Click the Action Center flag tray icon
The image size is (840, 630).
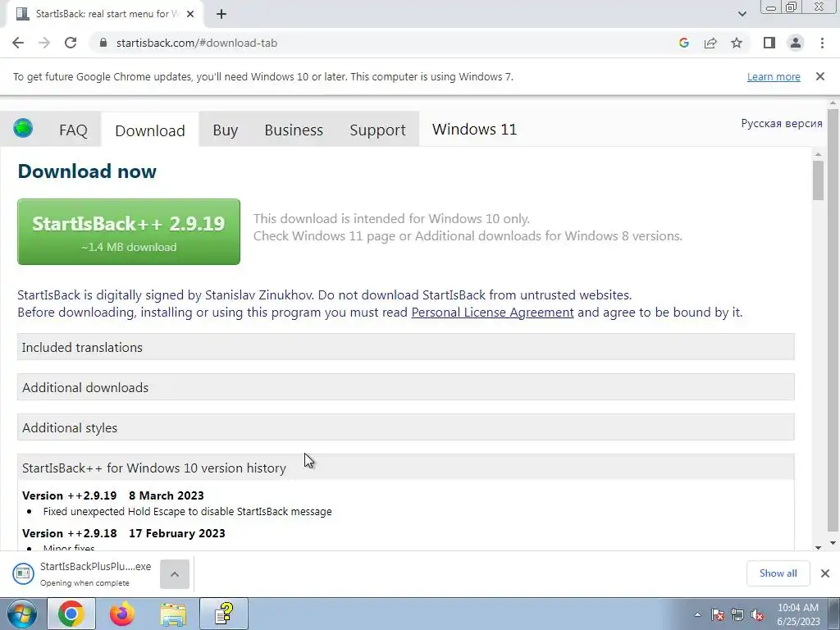(717, 614)
